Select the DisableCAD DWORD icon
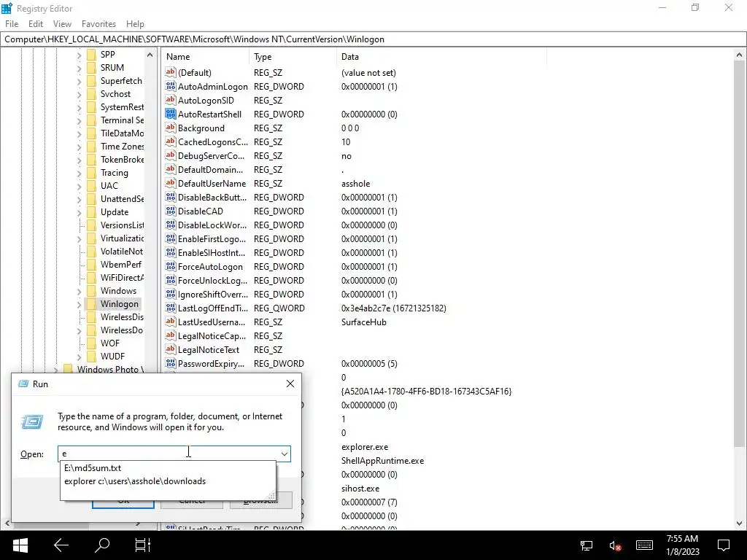Image resolution: width=747 pixels, height=560 pixels. pos(171,211)
